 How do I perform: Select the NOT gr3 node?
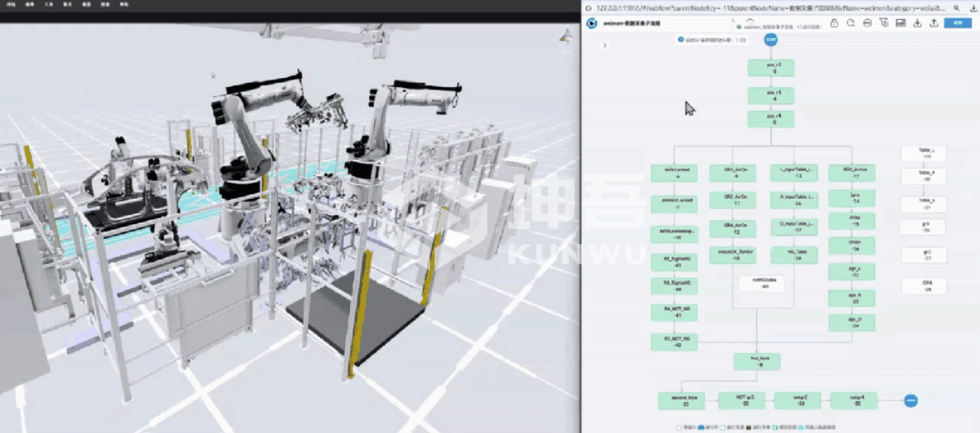coord(741,400)
